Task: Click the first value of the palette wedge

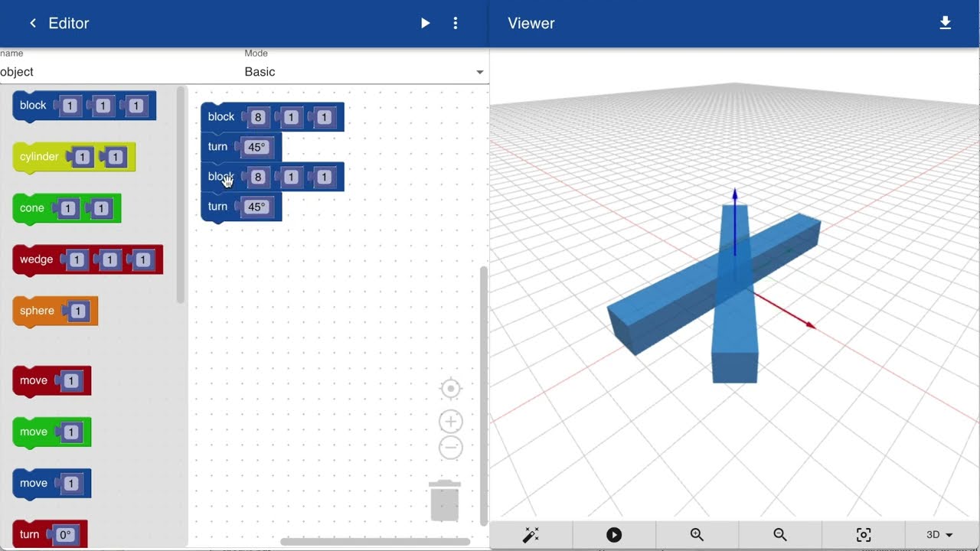Action: point(77,260)
